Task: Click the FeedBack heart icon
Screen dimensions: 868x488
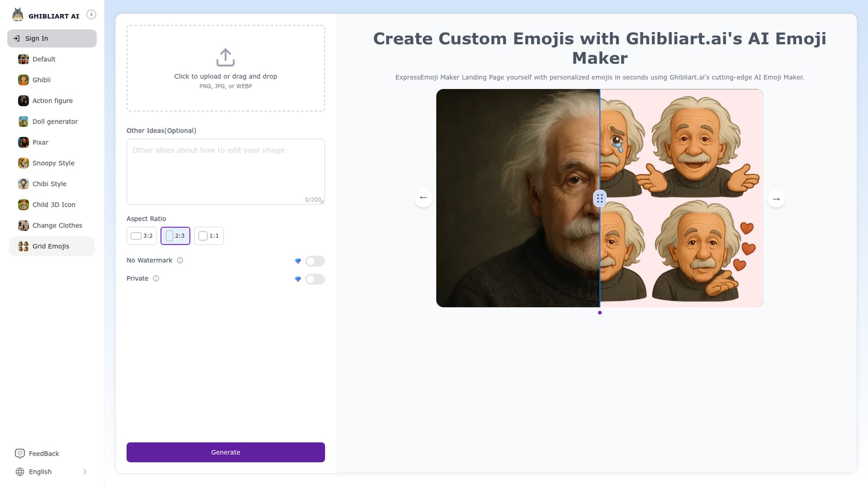Action: [20, 453]
